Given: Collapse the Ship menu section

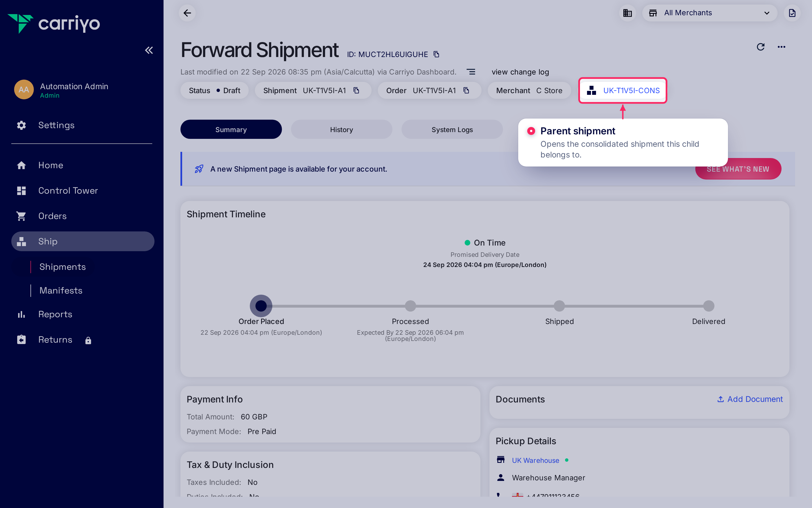Looking at the screenshot, I should (x=83, y=241).
